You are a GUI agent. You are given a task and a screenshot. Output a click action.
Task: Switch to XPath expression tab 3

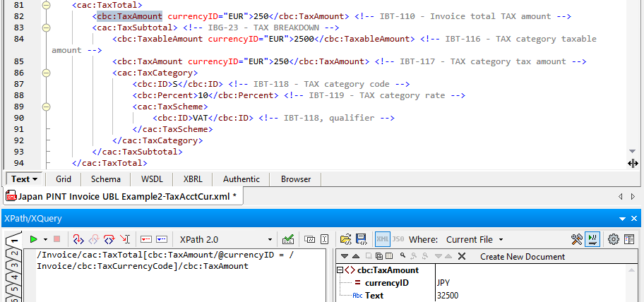(13, 266)
